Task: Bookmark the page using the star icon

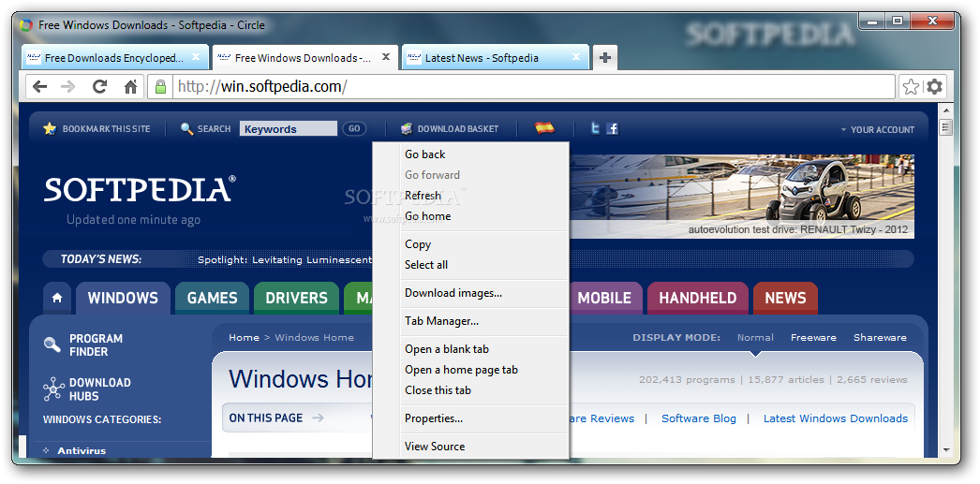Action: tap(911, 87)
